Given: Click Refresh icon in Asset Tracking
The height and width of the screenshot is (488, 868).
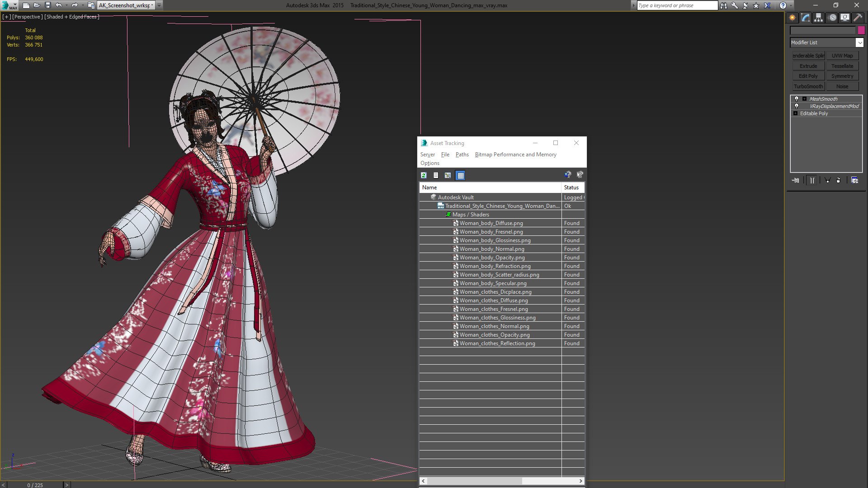Looking at the screenshot, I should pos(424,175).
